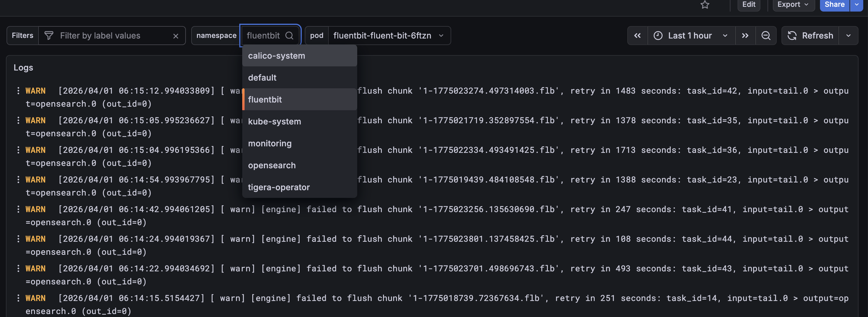The height and width of the screenshot is (317, 868).
Task: Open refresh interval dropdown arrow
Action: point(848,36)
